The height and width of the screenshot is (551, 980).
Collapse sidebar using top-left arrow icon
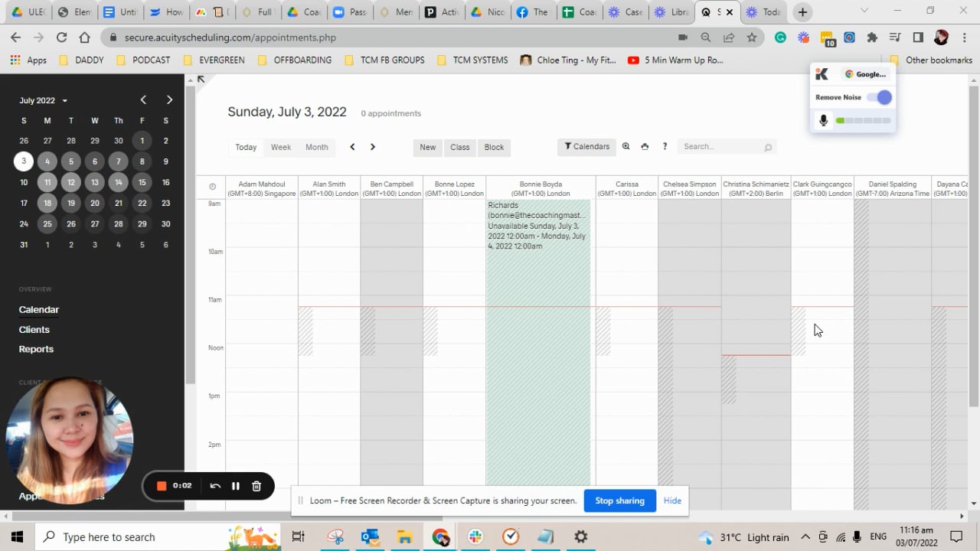[x=201, y=79]
